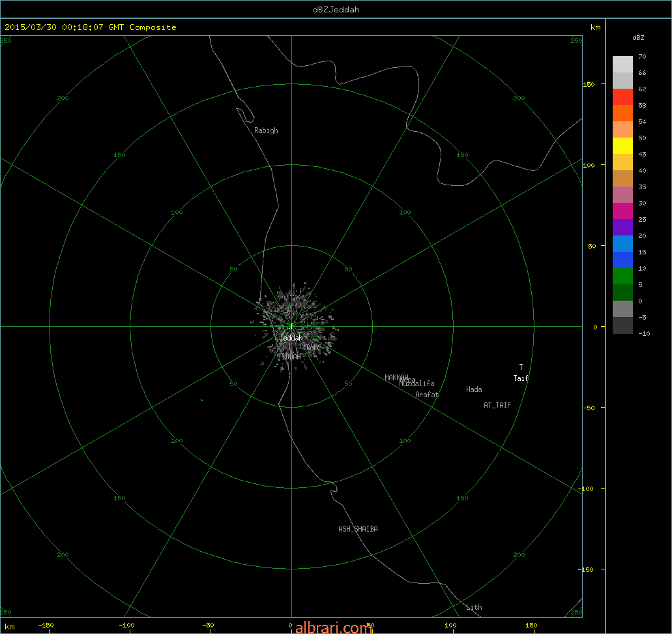Click the red 58-62 dBZ legend swatch
Screen dimensions: 672x634
coord(622,97)
